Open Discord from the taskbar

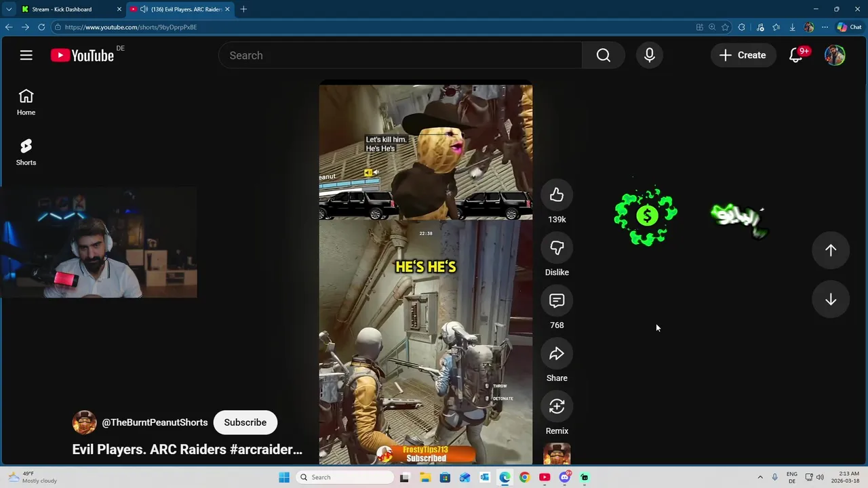coord(564,477)
